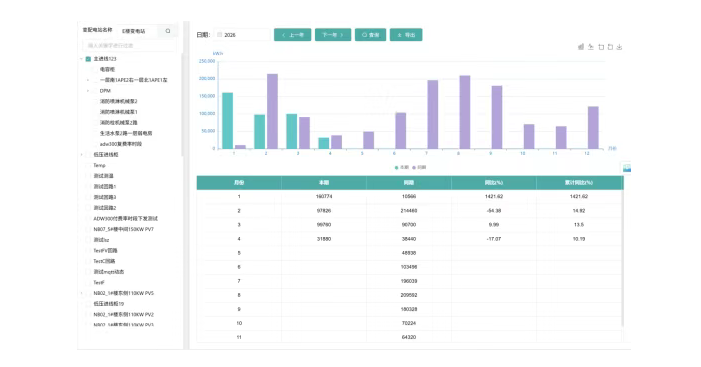This screenshot has width=701, height=367.
Task: Click table cell -54.38
Action: pyautogui.click(x=494, y=211)
